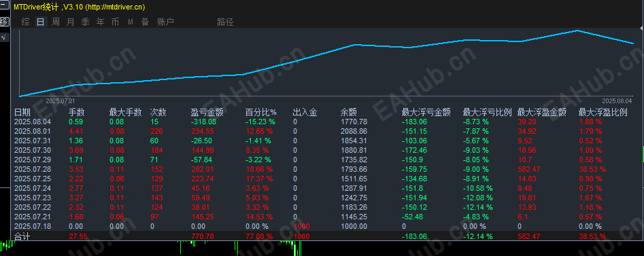Select the 2025.07.30 date row
The height and width of the screenshot is (256, 644).
click(x=33, y=150)
